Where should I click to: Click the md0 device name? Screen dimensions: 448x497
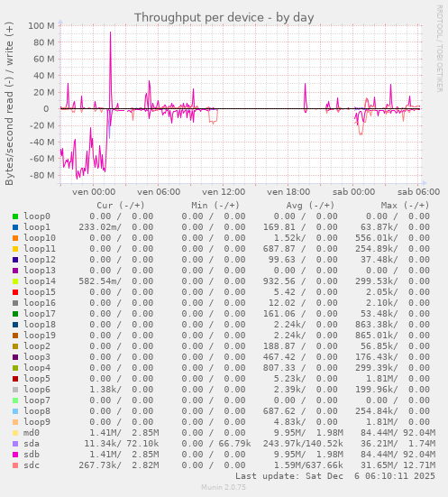click(x=32, y=433)
